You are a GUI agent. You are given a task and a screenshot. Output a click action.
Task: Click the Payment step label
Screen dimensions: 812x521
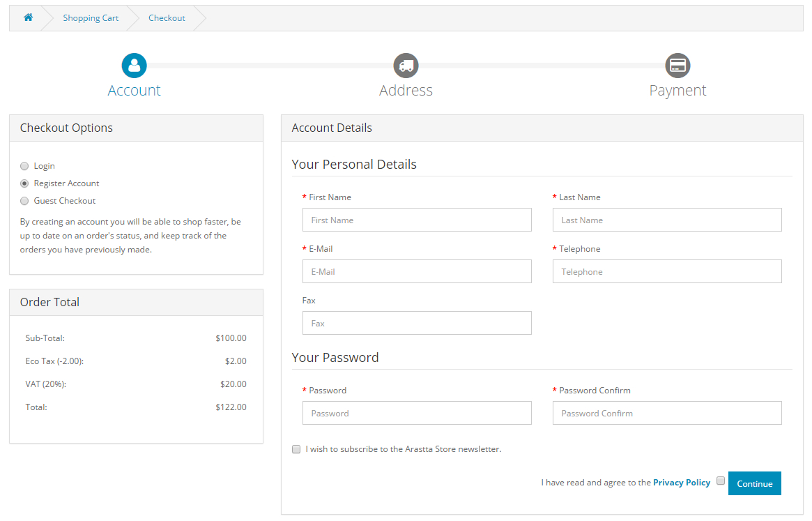tap(678, 90)
